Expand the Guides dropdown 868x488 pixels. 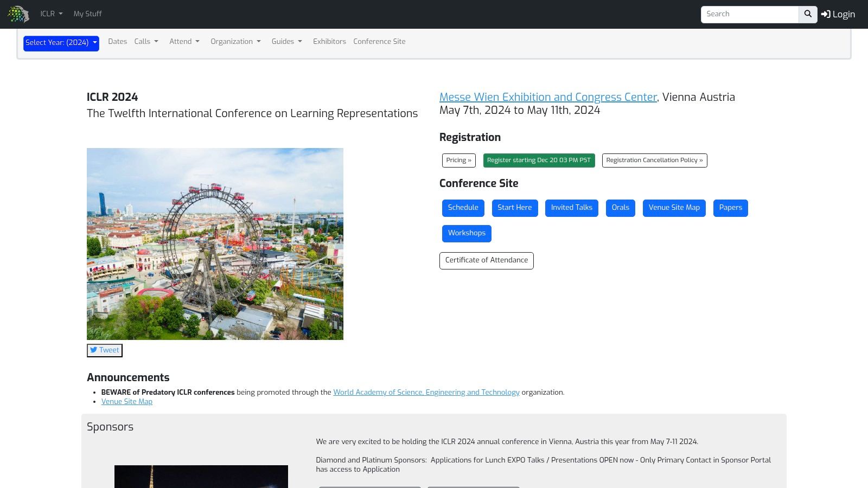click(x=286, y=42)
